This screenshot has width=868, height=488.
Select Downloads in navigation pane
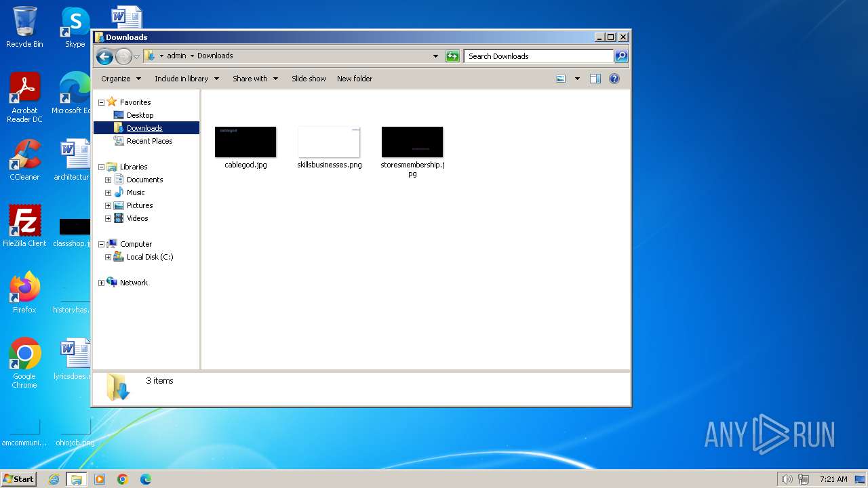tap(144, 128)
